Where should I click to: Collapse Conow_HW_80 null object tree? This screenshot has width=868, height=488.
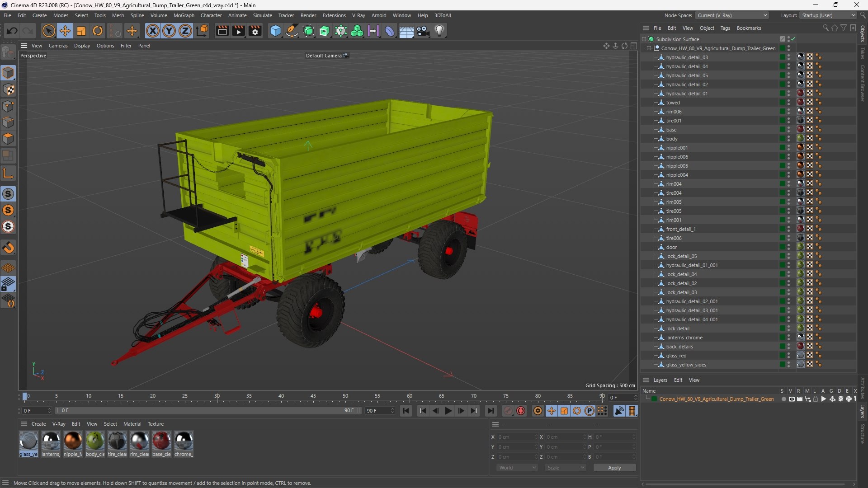pyautogui.click(x=649, y=48)
